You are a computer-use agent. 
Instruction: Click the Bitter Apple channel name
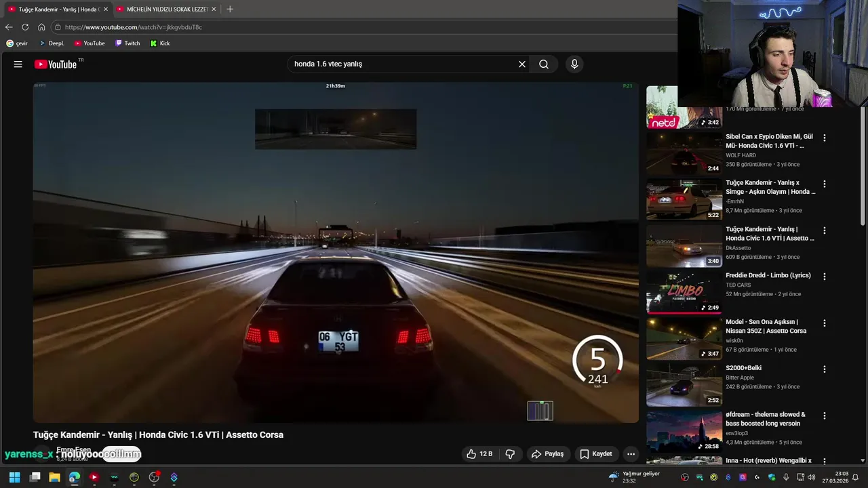(740, 378)
